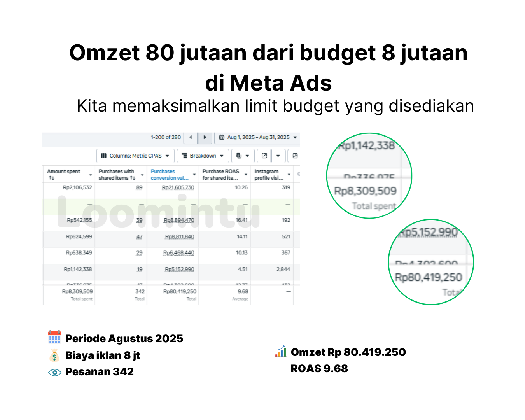Select Instagram profile visits column header
This screenshot has height=420, width=525.
click(268, 175)
